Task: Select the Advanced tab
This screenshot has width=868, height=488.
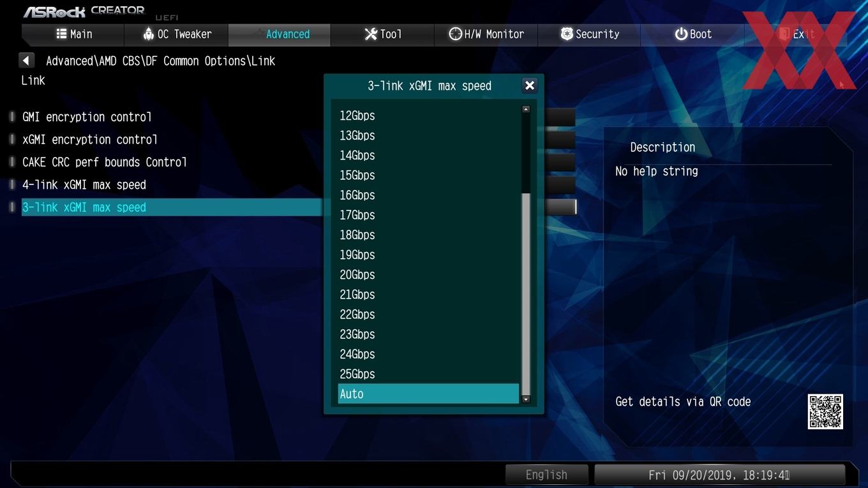Action: point(280,34)
